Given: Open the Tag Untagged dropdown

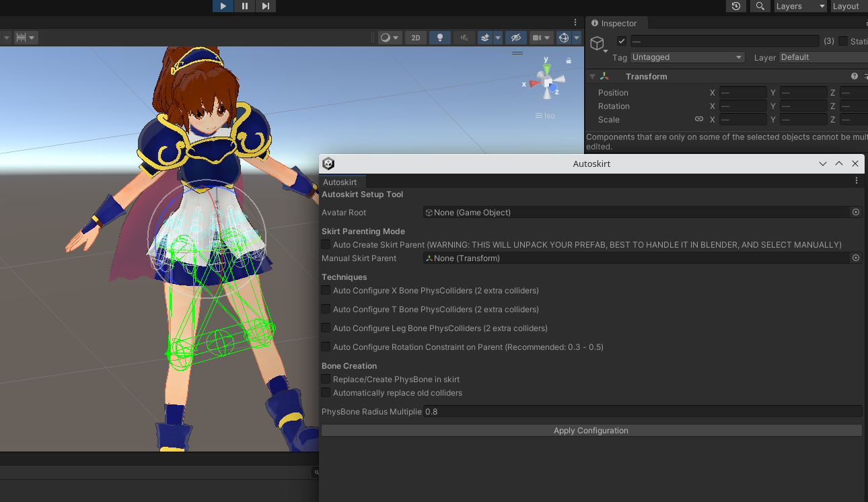Looking at the screenshot, I should click(x=687, y=57).
